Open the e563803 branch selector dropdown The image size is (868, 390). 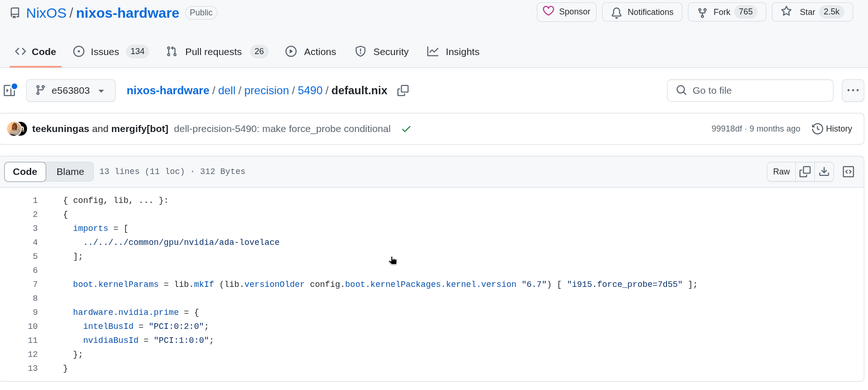click(x=71, y=91)
